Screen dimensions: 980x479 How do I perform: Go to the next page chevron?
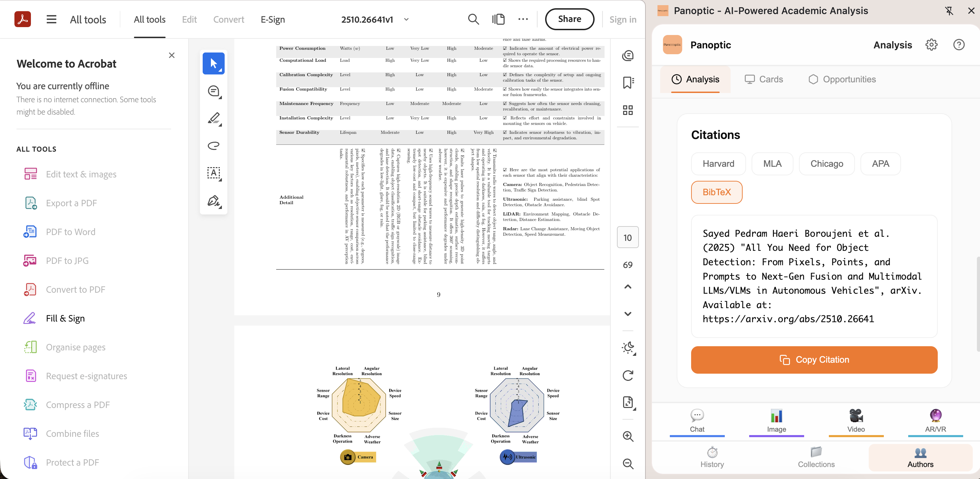(x=628, y=314)
